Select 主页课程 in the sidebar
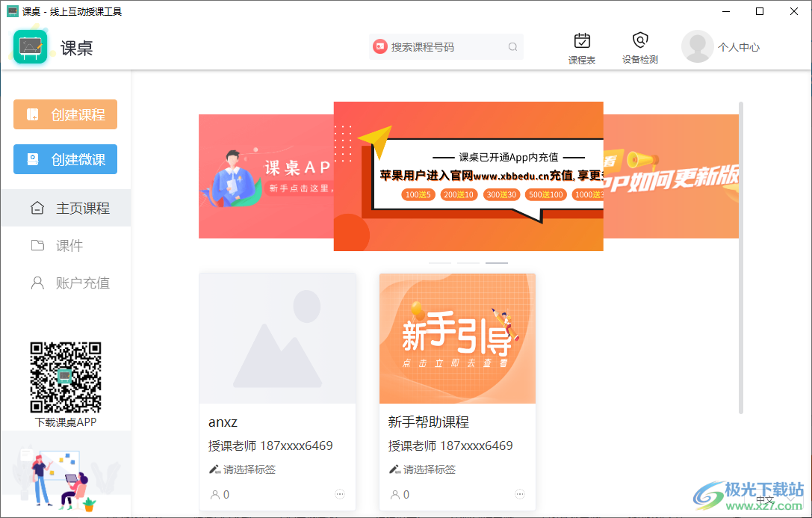The image size is (812, 518). point(66,208)
